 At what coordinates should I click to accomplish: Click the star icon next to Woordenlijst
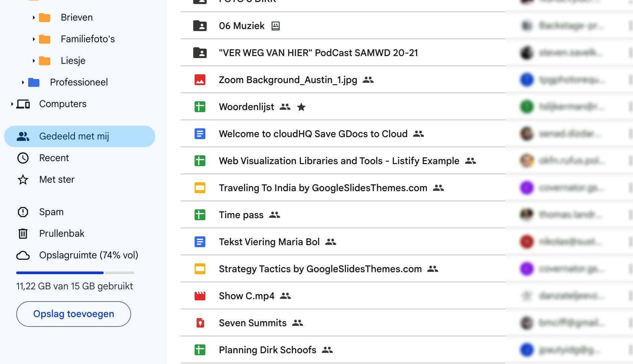point(301,107)
